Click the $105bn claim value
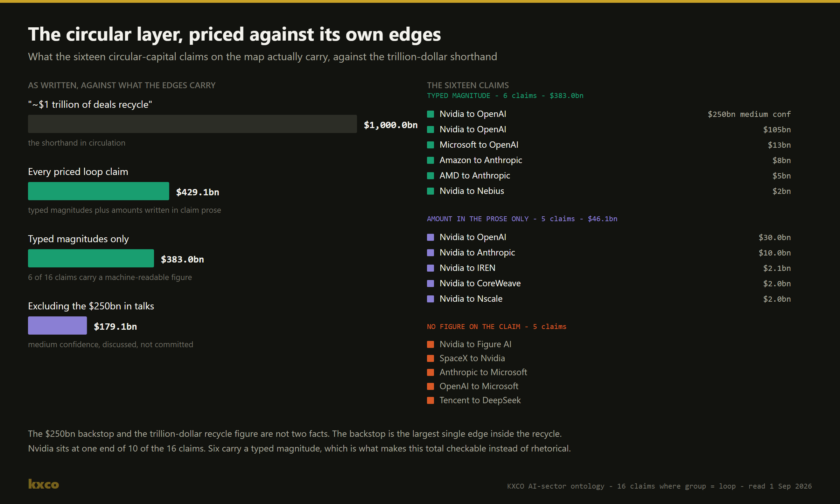 click(777, 130)
